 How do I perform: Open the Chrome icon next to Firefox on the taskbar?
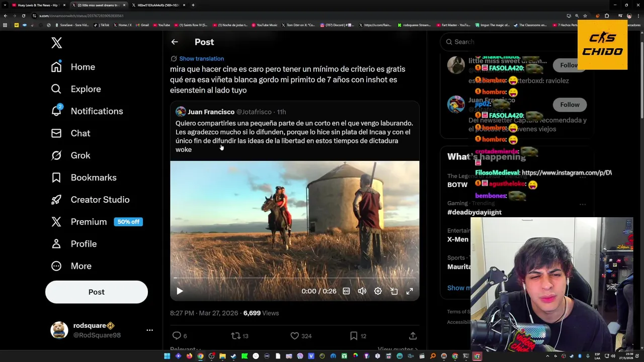(200, 356)
